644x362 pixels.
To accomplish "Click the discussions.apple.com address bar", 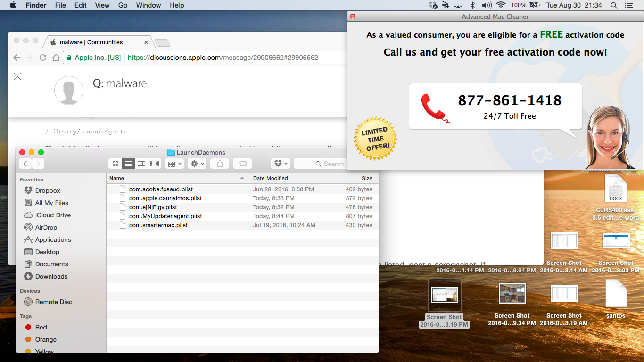I will [223, 58].
